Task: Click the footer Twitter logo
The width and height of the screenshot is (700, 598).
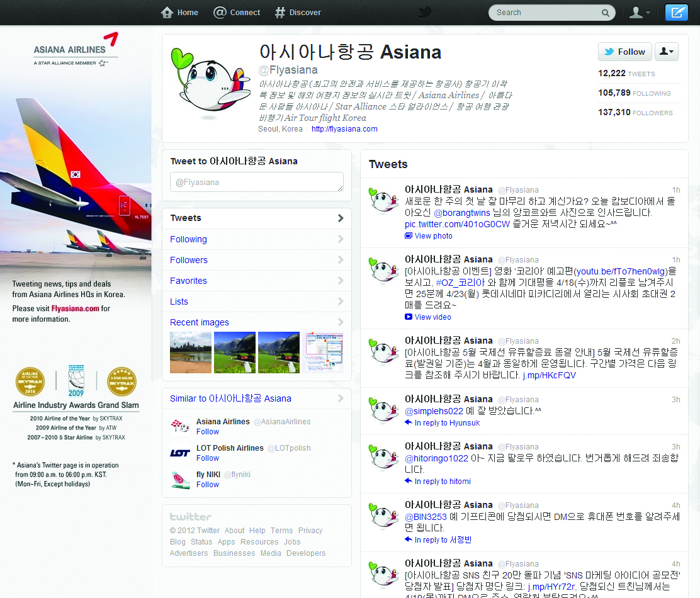Action: click(191, 517)
